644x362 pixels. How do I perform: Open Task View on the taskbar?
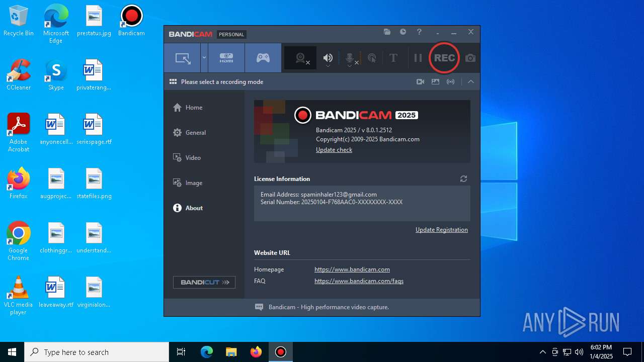[x=181, y=352]
